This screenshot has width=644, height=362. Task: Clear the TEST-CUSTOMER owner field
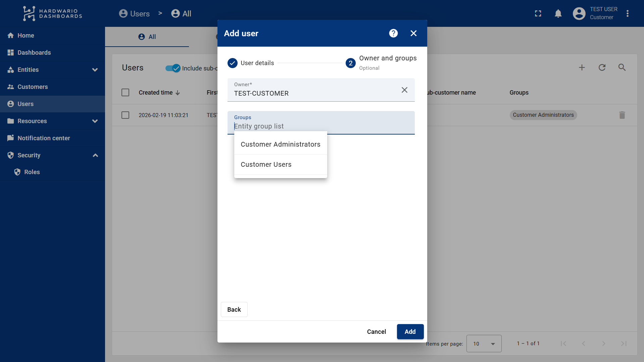404,90
